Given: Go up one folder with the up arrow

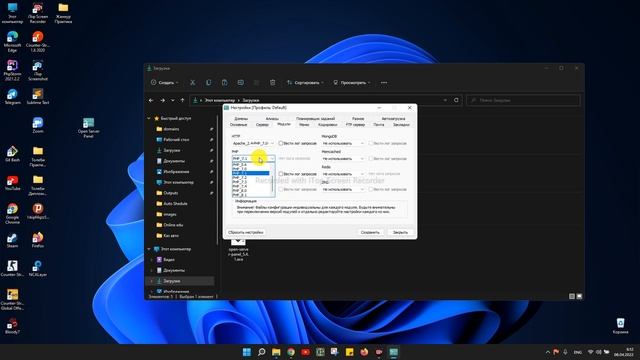Looking at the screenshot, I should 182,100.
